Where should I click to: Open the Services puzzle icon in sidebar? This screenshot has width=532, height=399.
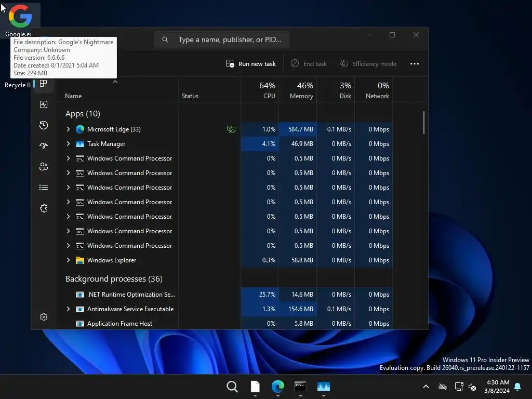(x=44, y=208)
